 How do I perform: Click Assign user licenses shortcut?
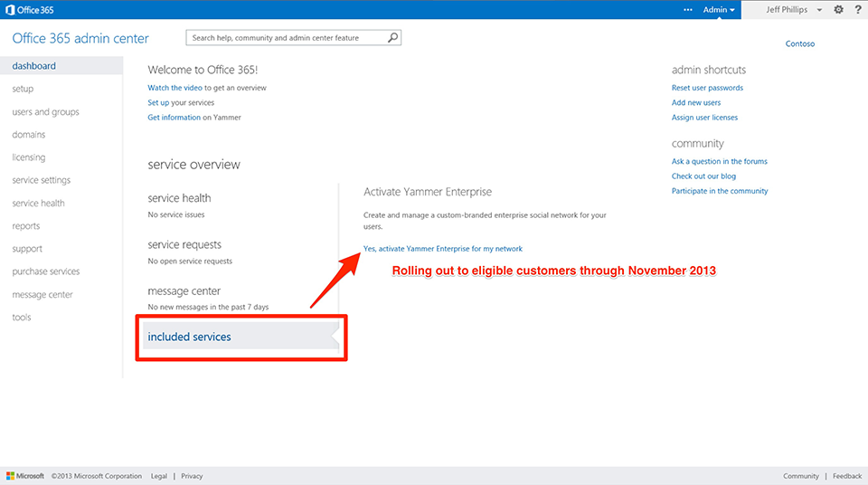[704, 118]
